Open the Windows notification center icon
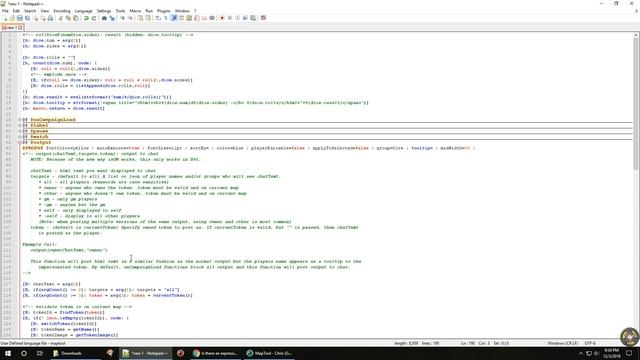The height and width of the screenshot is (360, 640). pyautogui.click(x=629, y=353)
